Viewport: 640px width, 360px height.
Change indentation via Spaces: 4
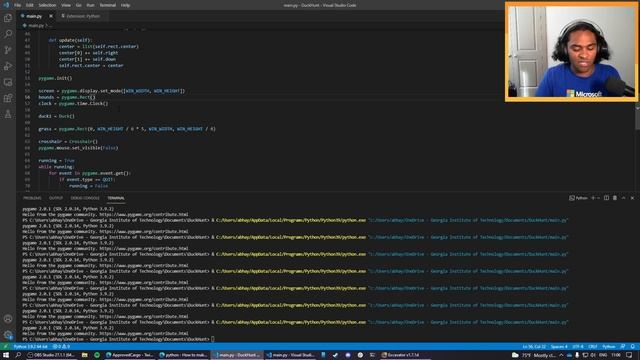click(559, 347)
